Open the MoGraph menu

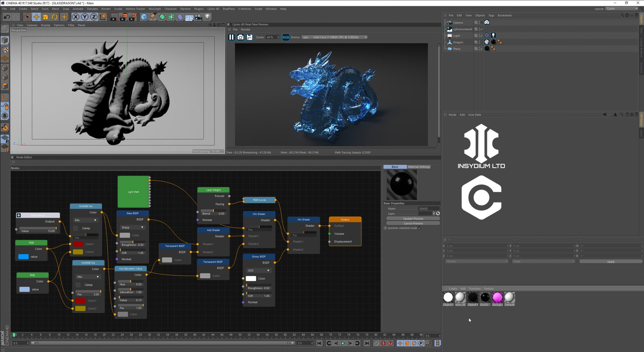tap(154, 9)
